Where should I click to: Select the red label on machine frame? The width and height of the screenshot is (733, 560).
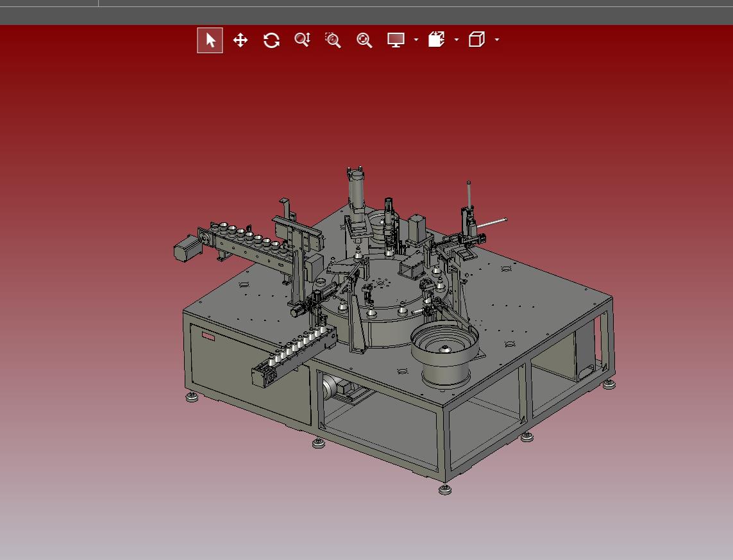coord(208,336)
